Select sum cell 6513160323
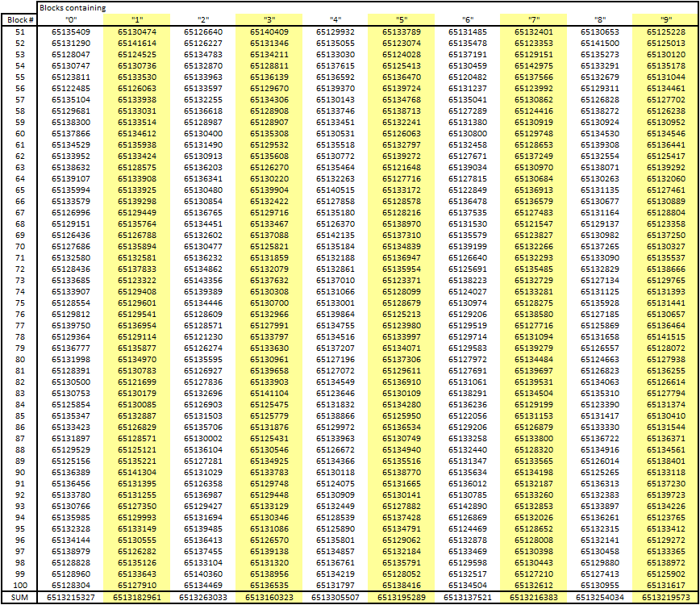700x605 pixels. (269, 598)
